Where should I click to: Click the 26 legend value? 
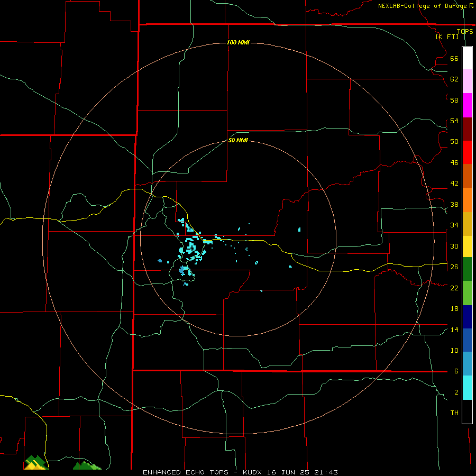[454, 267]
